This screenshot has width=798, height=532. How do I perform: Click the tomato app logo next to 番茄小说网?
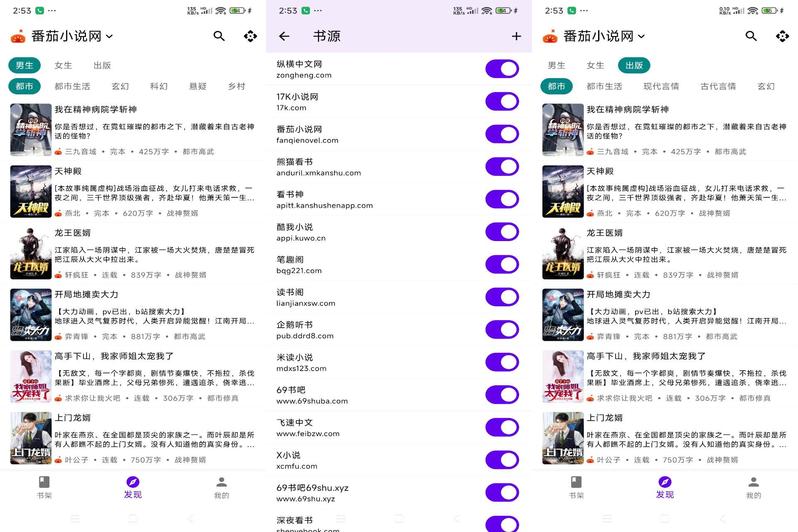pos(17,36)
